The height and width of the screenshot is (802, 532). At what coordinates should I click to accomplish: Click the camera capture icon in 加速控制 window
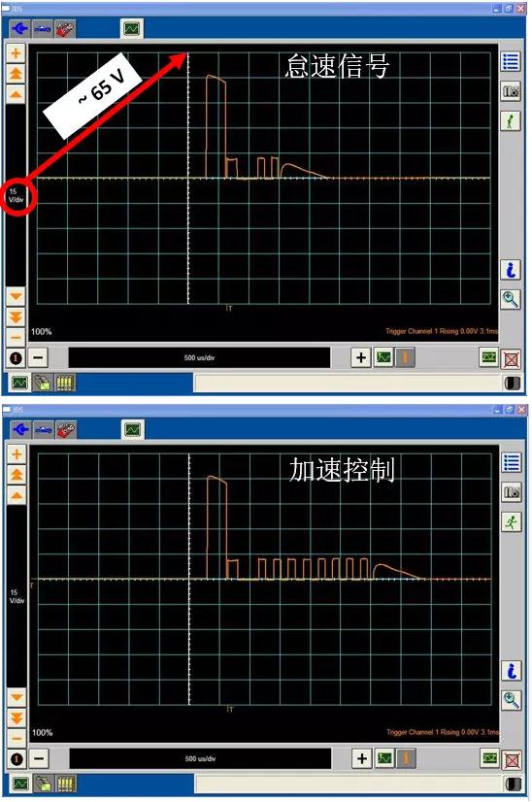511,492
